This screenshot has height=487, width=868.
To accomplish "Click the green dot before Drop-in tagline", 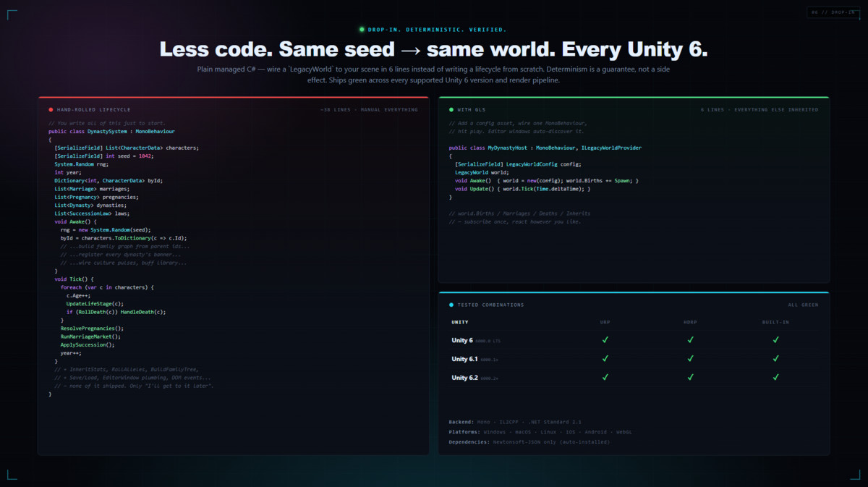I will tap(362, 30).
